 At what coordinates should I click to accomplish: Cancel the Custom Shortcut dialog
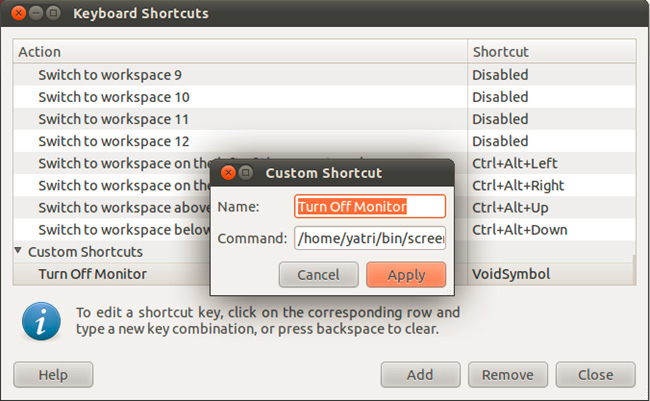pos(318,275)
